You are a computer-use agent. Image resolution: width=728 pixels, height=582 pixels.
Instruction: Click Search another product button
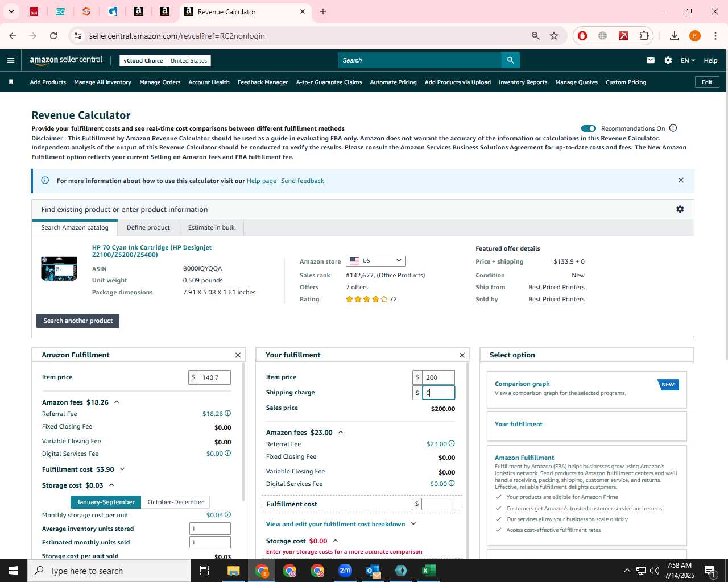click(78, 321)
